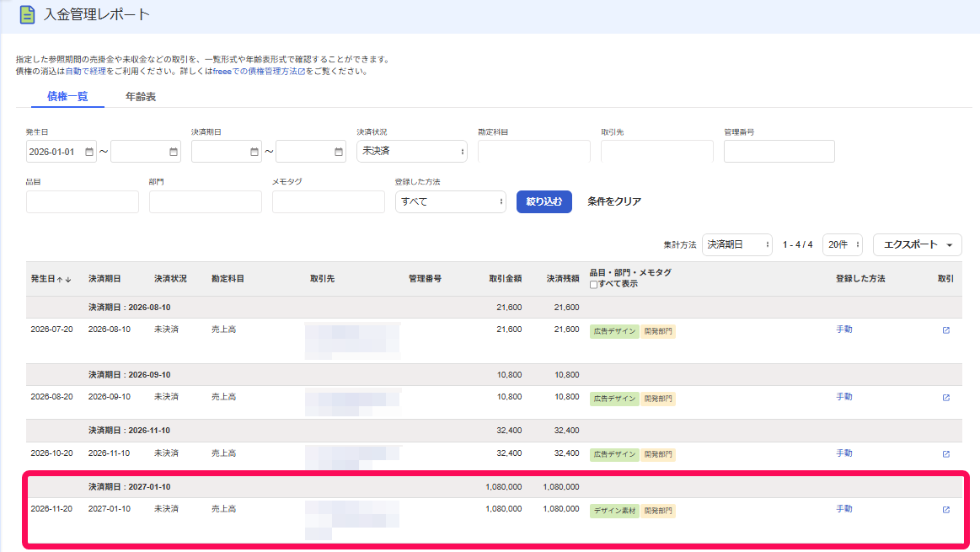980x552 pixels.
Task: Open calendar for 決済期日 start date
Action: 254,152
